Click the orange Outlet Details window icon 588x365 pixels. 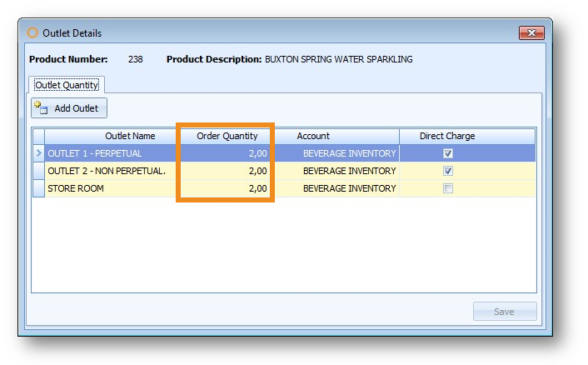point(33,33)
